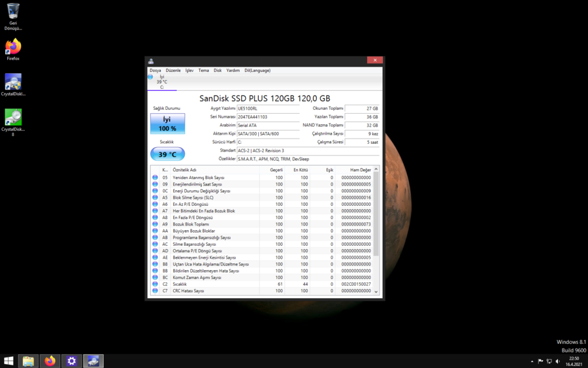Click the 39 °C temperature button
Viewport: 588px width, 368px height.
167,154
